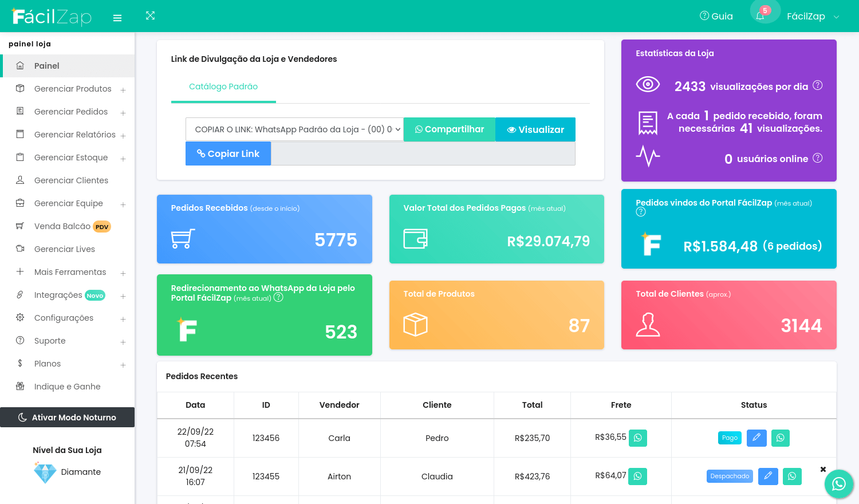Click the Visualizar button
Viewport: 859px width, 504px height.
(535, 129)
